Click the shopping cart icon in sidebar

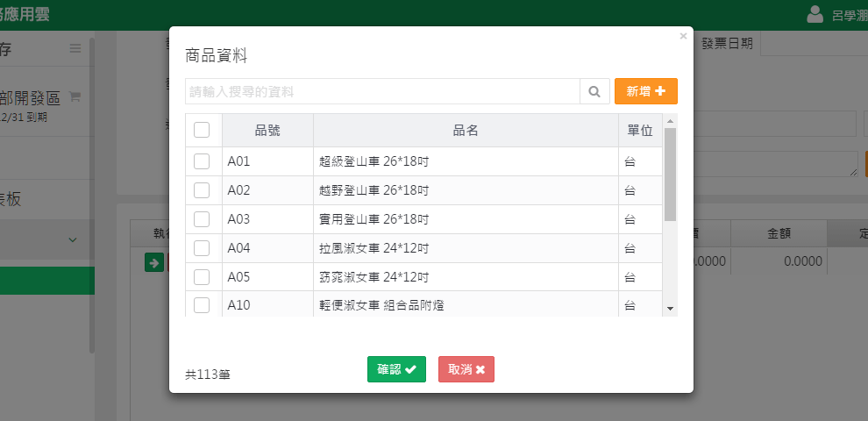click(75, 96)
